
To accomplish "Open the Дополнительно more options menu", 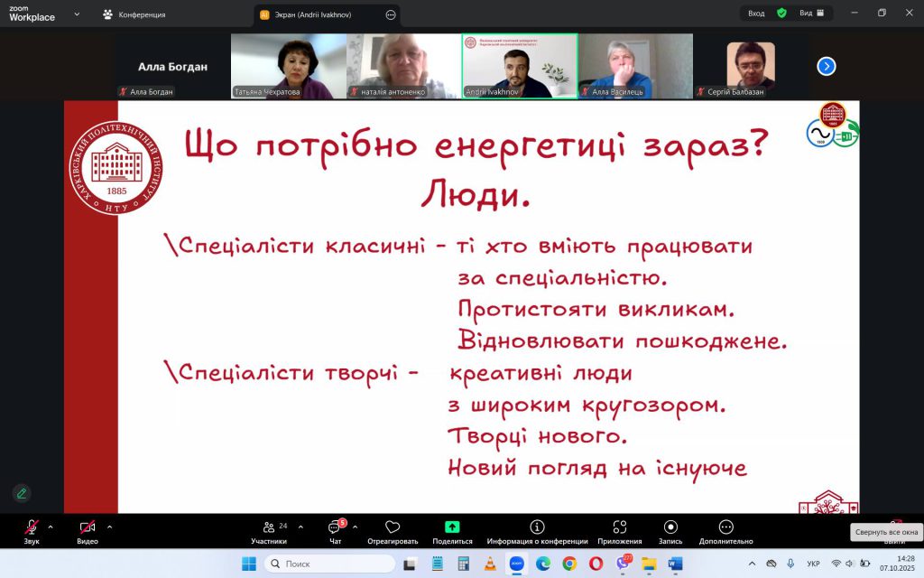I will (x=726, y=531).
